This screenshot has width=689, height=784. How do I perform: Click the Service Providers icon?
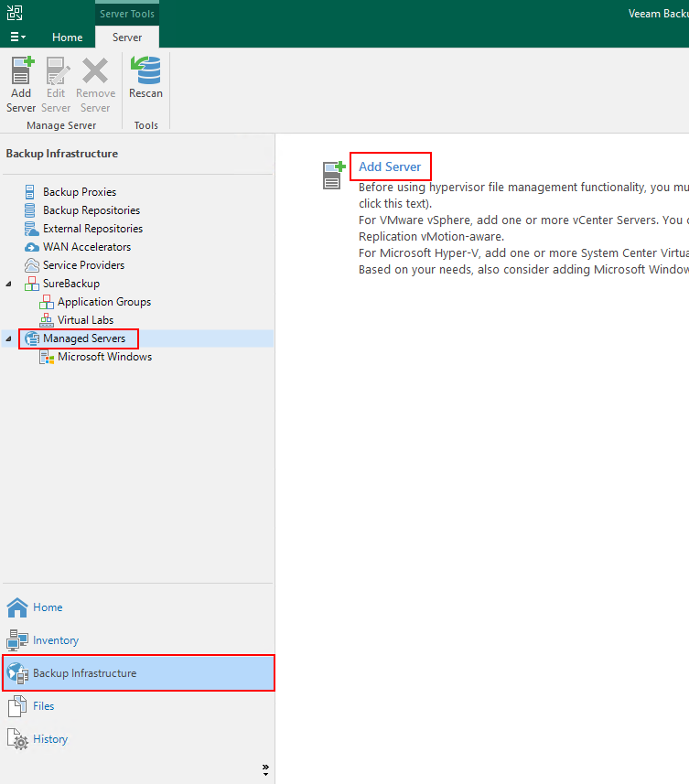coord(31,265)
